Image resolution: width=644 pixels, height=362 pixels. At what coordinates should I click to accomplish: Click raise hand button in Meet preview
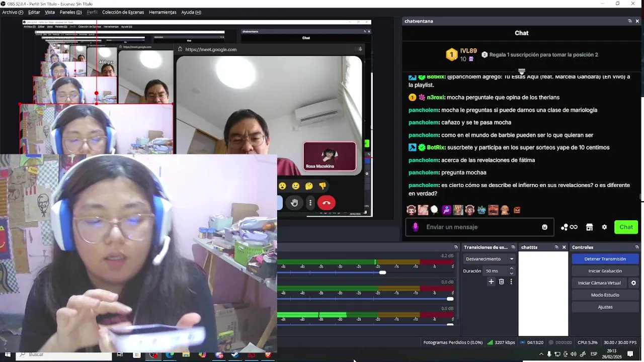pos(294,203)
